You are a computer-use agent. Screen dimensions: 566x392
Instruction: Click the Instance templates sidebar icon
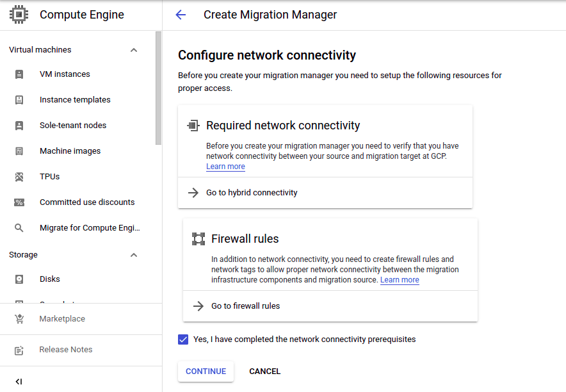pyautogui.click(x=19, y=100)
